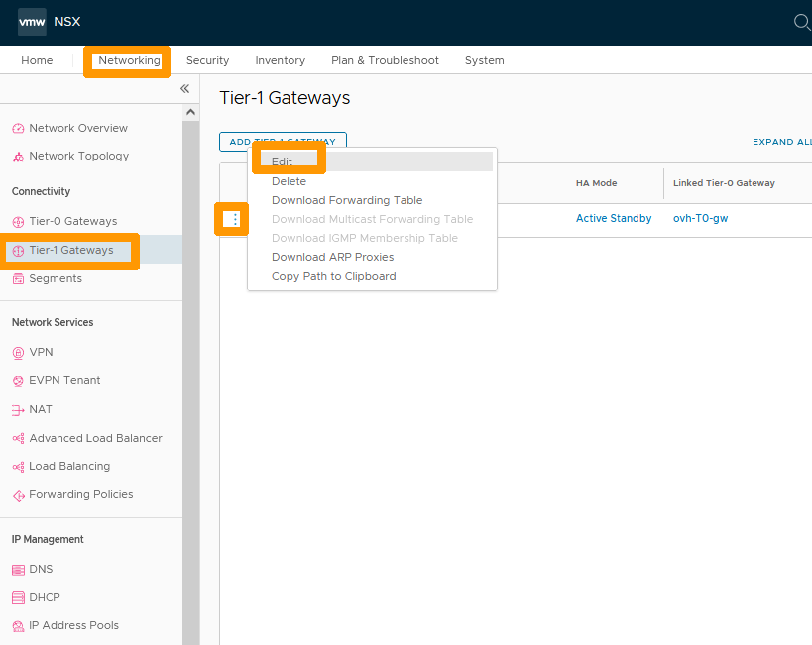The width and height of the screenshot is (812, 645).
Task: Select VPN under Network Services
Action: 41,352
